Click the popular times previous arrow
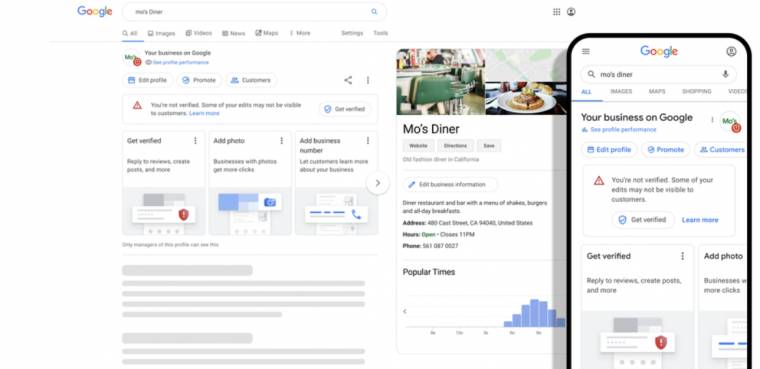The height and width of the screenshot is (369, 760). [405, 311]
